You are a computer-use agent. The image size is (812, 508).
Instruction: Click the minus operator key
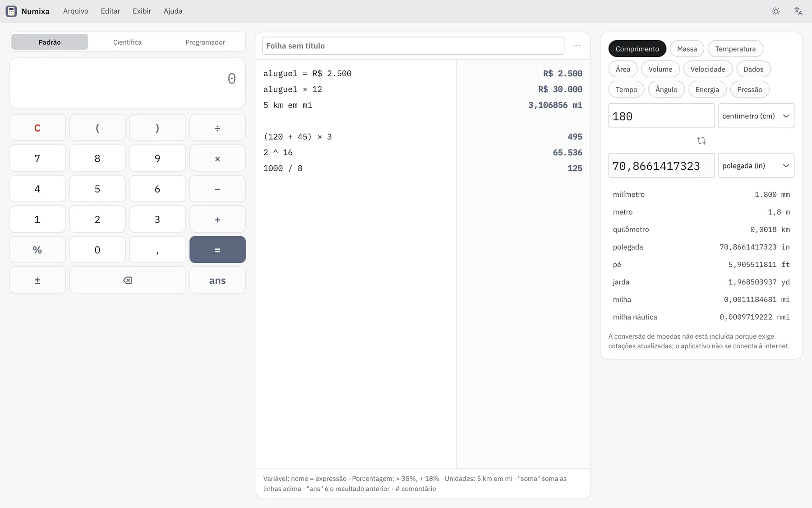[x=217, y=189]
